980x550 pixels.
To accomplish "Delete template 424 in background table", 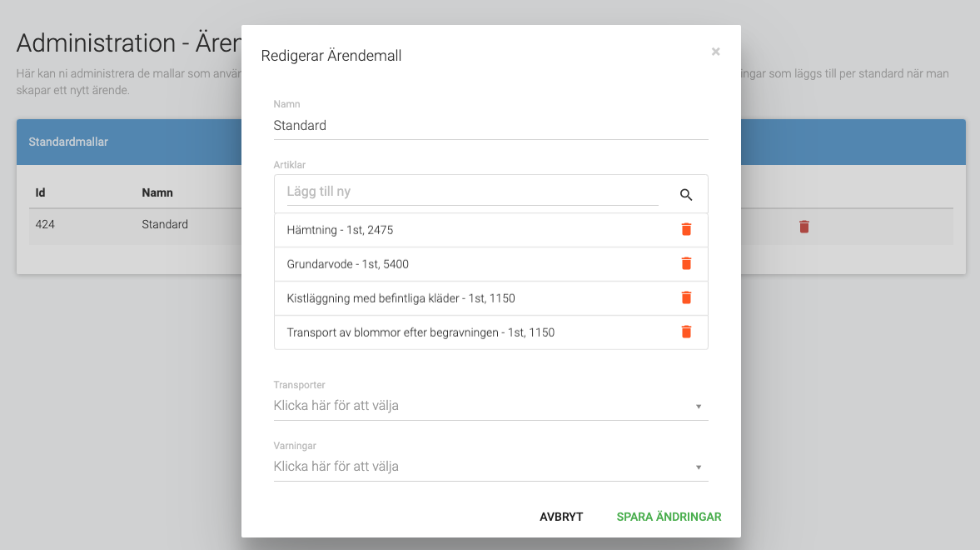I will [x=803, y=227].
